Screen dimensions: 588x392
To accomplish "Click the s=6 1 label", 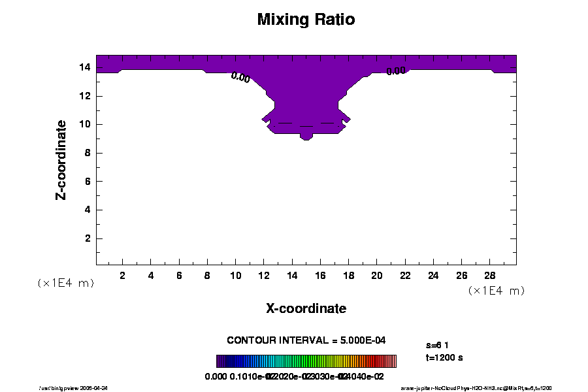I will (436, 344).
